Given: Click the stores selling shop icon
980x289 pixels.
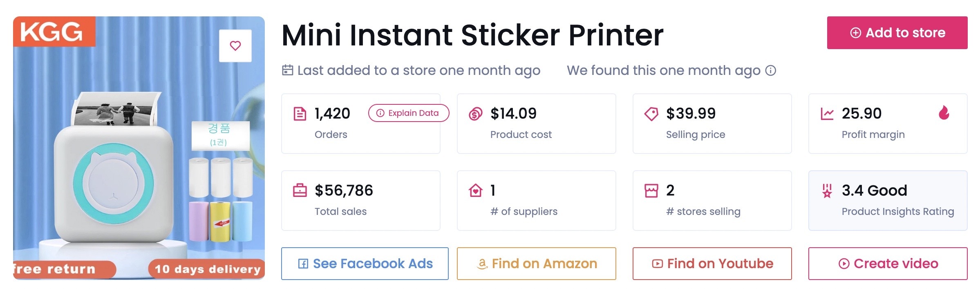Looking at the screenshot, I should tap(651, 191).
